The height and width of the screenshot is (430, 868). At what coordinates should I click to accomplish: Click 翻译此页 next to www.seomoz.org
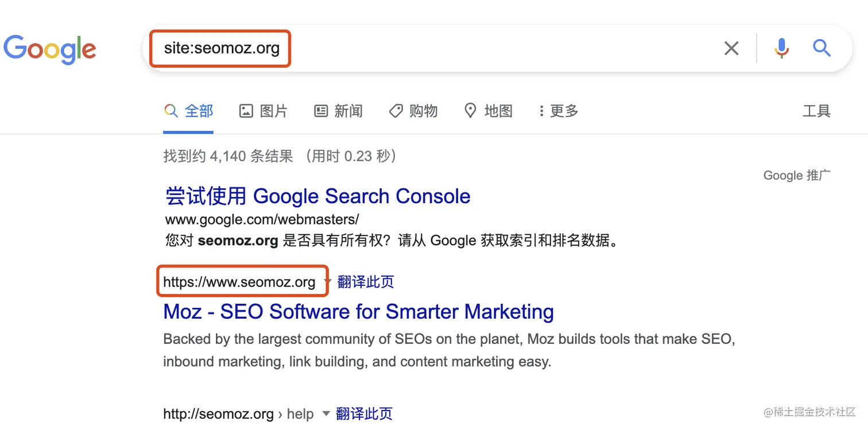[366, 282]
